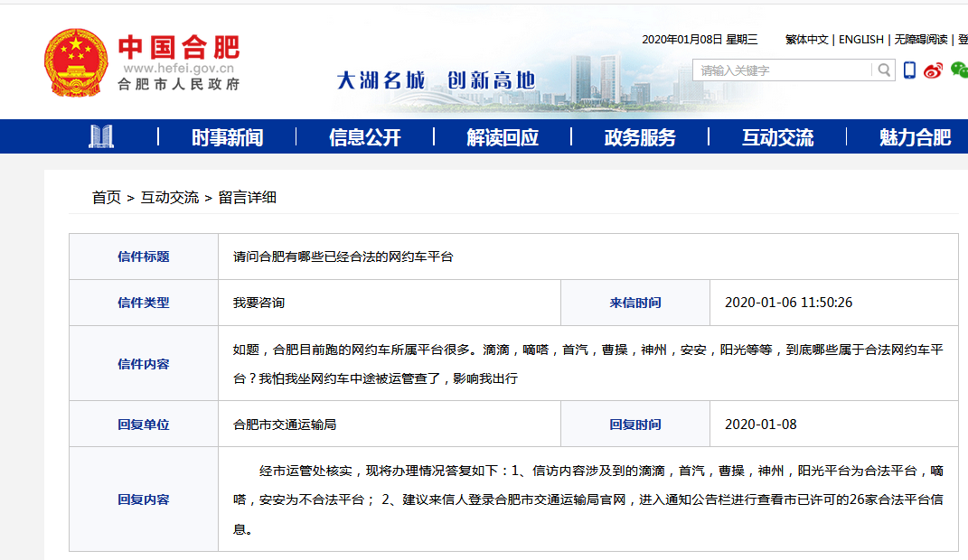Click the www.hefei.gov.cn address text

(178, 69)
